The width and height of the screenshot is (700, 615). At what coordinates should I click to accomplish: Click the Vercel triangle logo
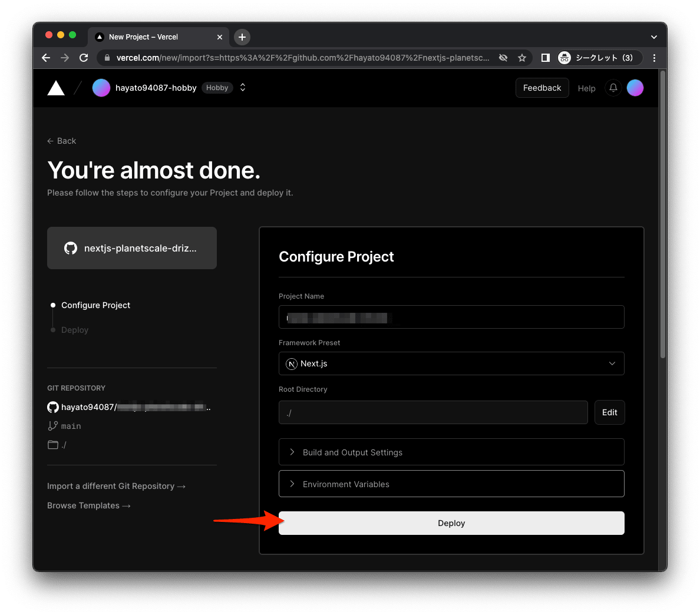pos(56,88)
